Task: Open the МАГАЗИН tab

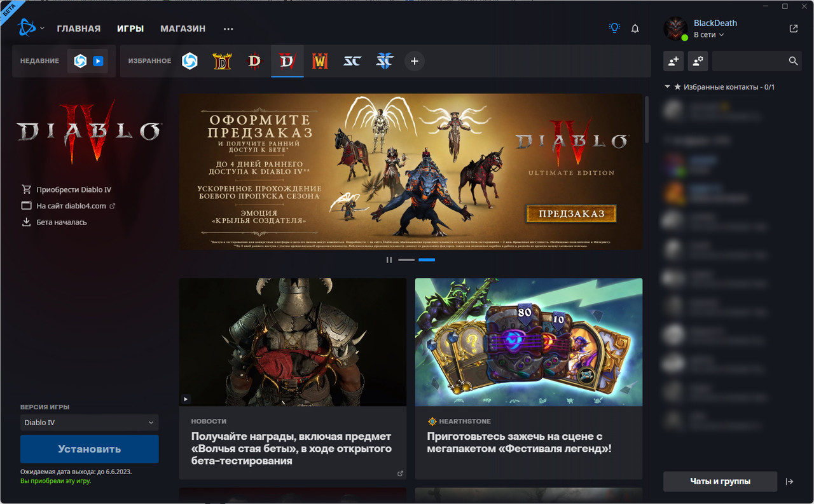Action: 183,29
